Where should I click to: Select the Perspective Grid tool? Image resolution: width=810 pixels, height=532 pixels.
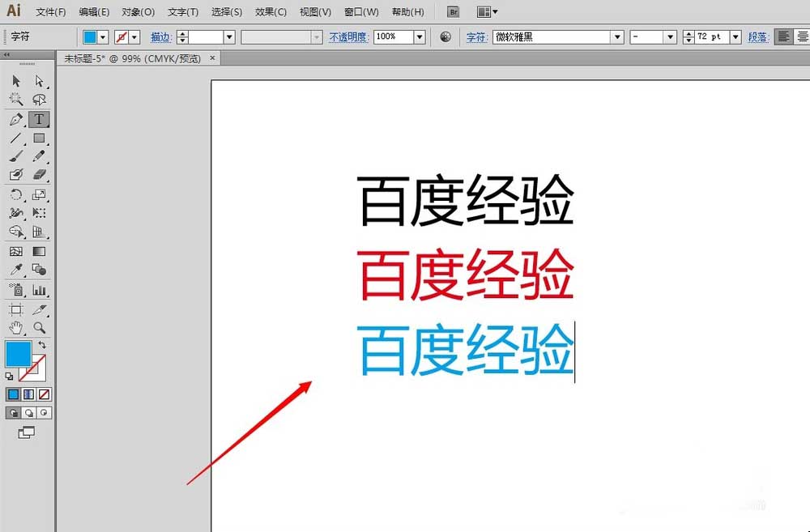(39, 232)
